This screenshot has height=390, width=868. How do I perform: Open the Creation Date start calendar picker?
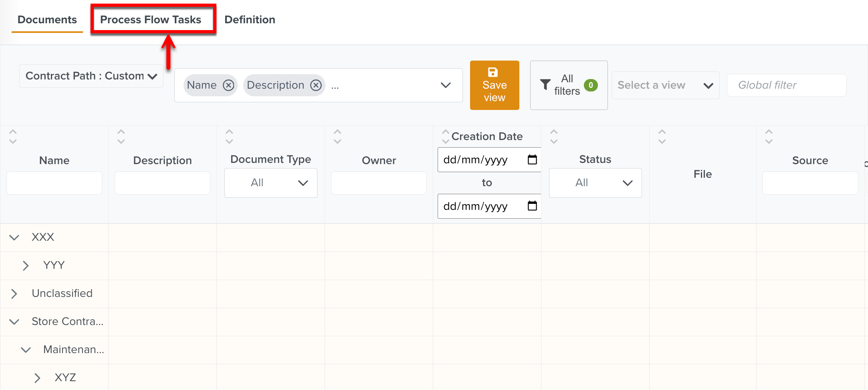coord(532,160)
